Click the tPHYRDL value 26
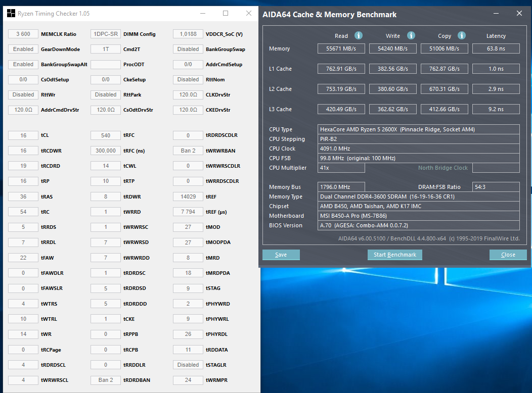This screenshot has width=532, height=393. pyautogui.click(x=188, y=334)
